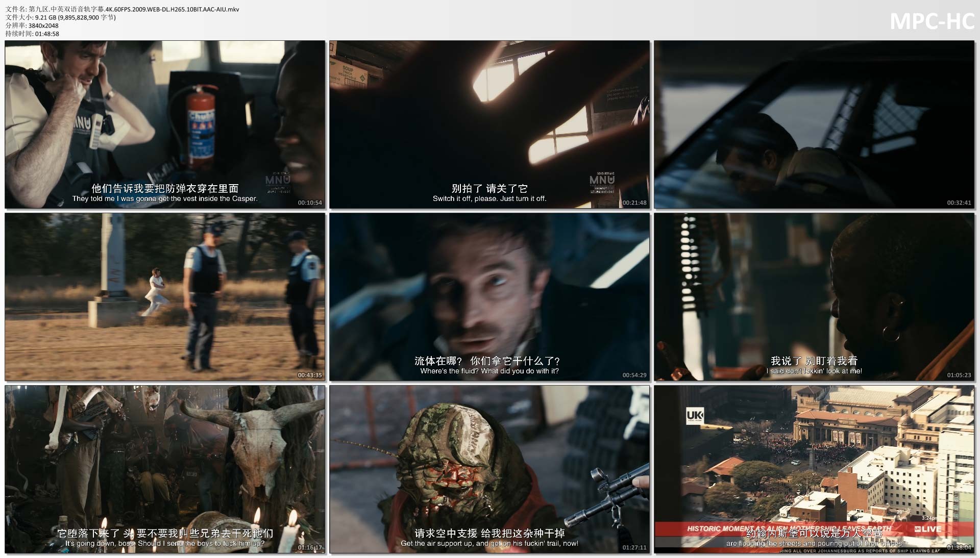Select the aerial news broadcast thumbnail
Screen dimensions: 980x558
pyautogui.click(x=814, y=469)
